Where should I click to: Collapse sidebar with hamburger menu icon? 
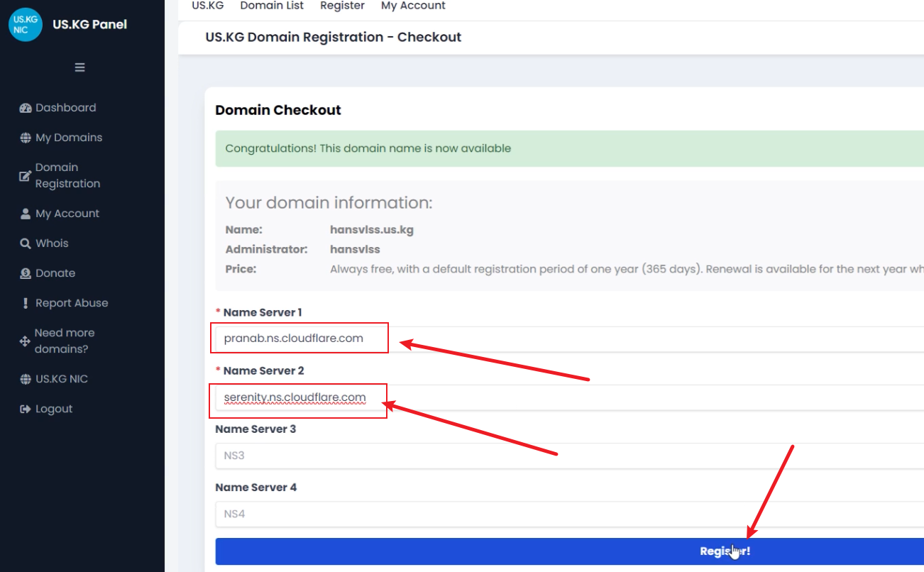click(79, 67)
